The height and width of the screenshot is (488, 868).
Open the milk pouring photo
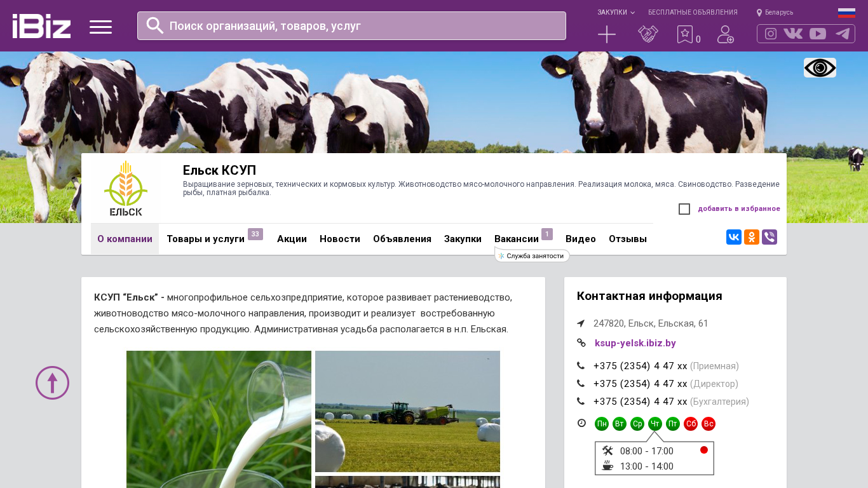pos(219,419)
